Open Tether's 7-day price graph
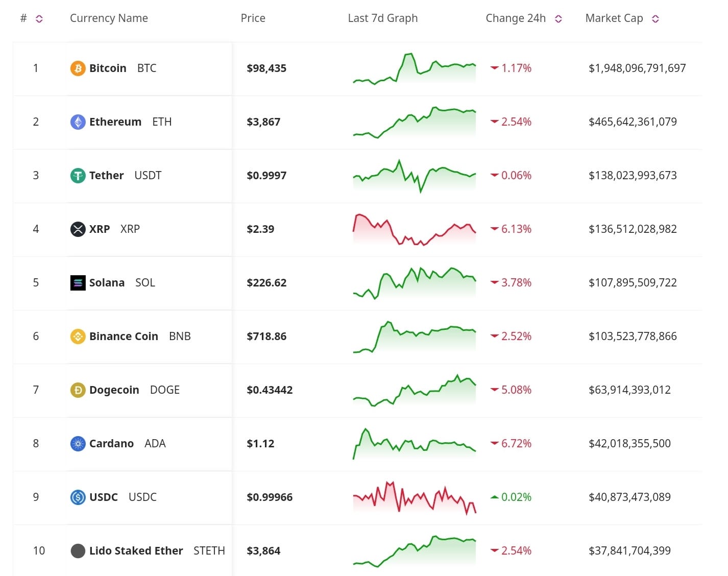This screenshot has width=728, height=576. coord(414,176)
